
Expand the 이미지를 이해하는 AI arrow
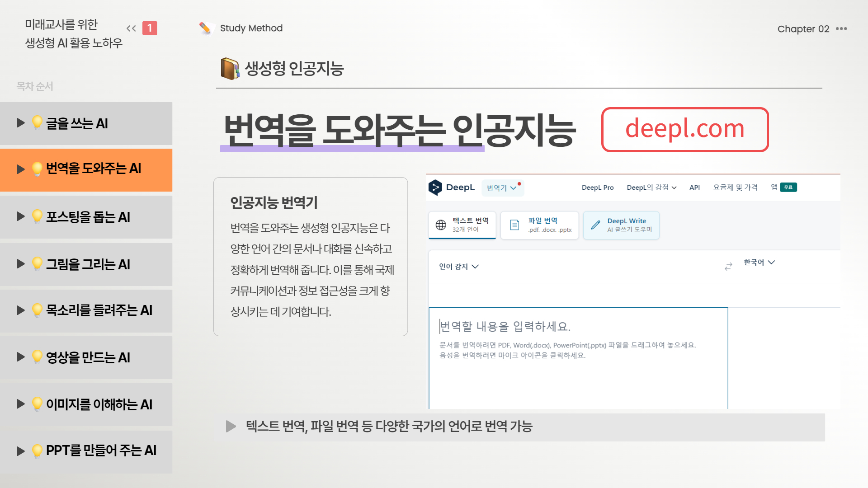coord(20,404)
